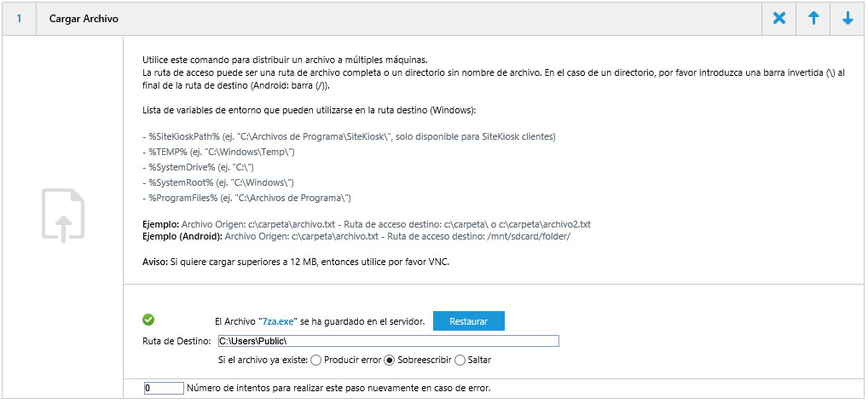The width and height of the screenshot is (868, 404).
Task: Click the step number 1 cell
Action: pos(19,19)
